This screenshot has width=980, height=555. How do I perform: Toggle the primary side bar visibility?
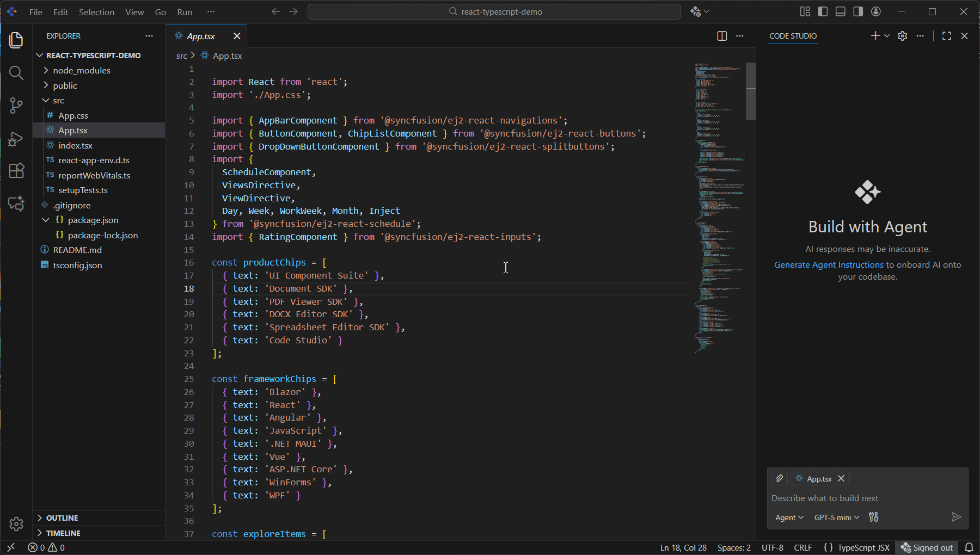tap(823, 11)
